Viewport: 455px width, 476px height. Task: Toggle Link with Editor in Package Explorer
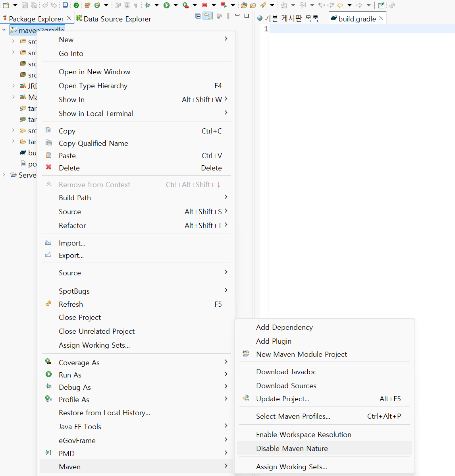[207, 16]
